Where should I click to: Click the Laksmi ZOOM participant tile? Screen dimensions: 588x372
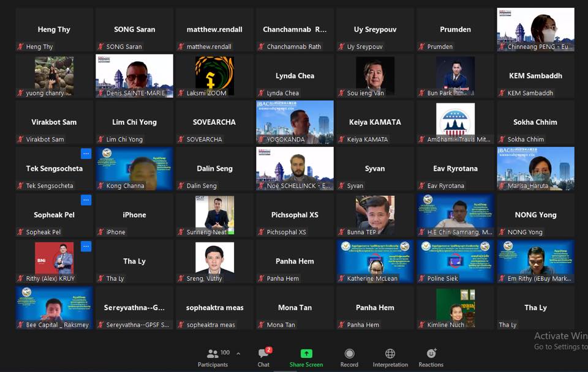[214, 75]
